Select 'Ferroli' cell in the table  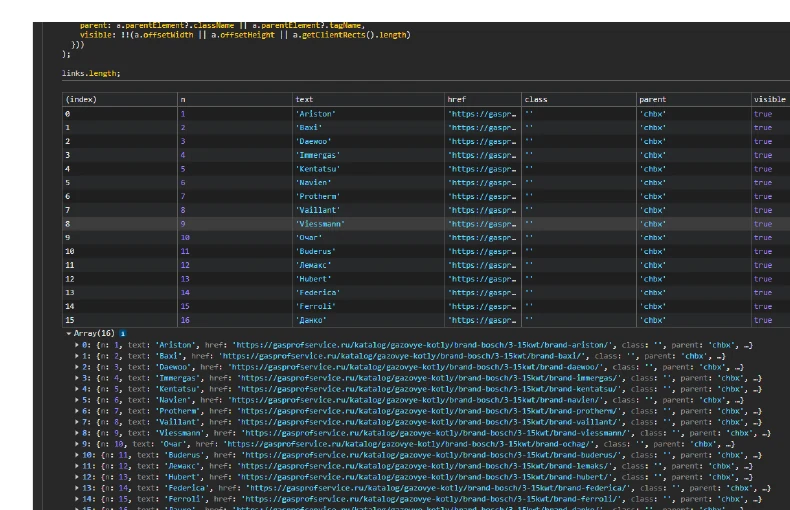coord(368,306)
